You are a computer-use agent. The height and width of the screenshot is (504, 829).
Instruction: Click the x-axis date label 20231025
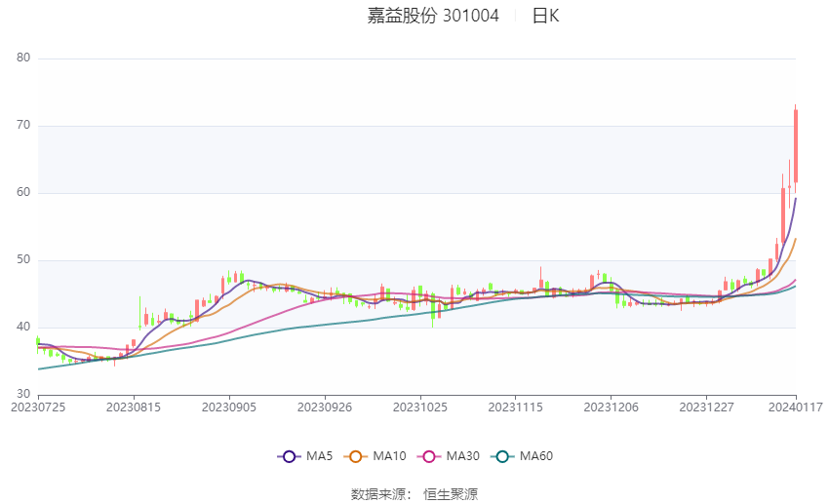point(419,407)
